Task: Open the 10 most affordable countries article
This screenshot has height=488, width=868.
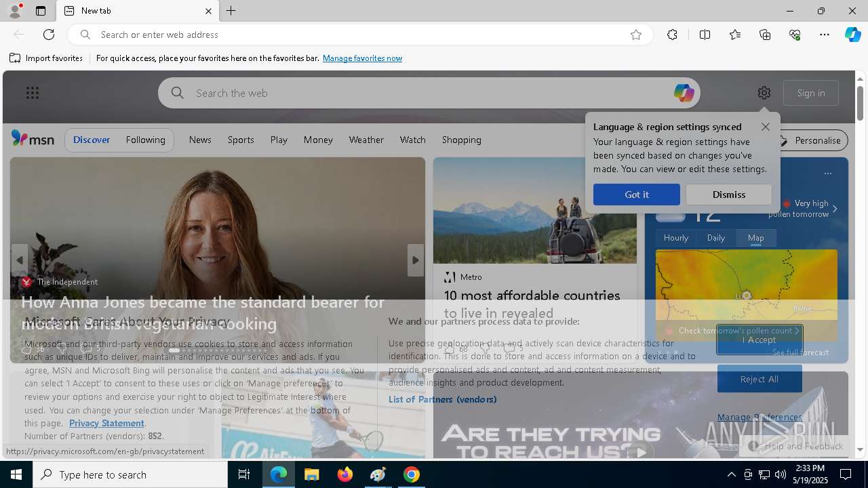Action: 532,304
